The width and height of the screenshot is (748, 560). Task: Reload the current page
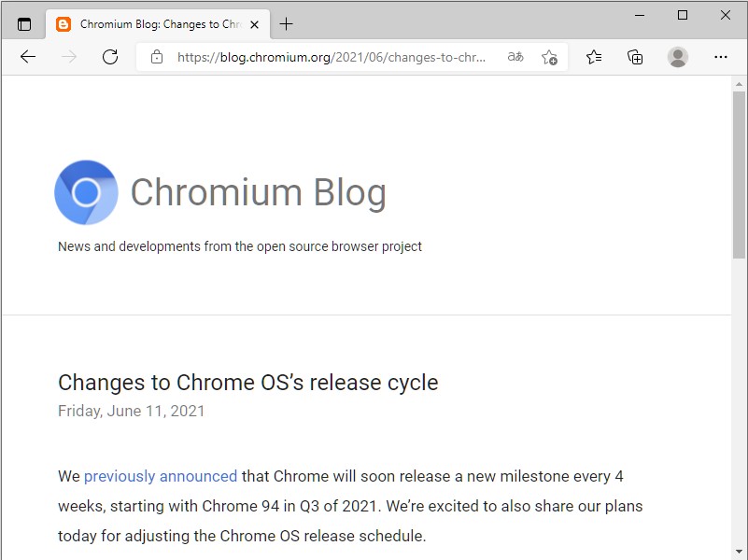[x=109, y=57]
